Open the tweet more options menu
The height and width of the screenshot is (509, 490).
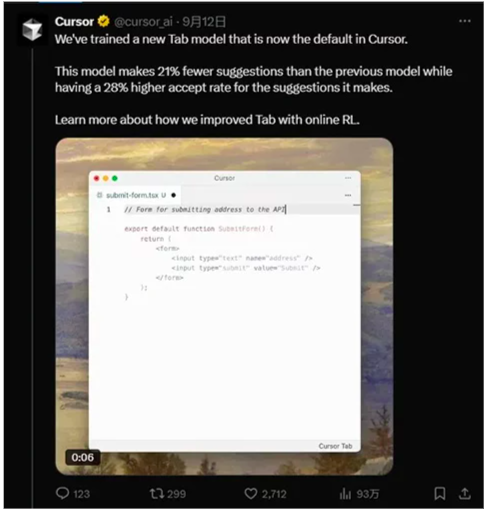(465, 21)
